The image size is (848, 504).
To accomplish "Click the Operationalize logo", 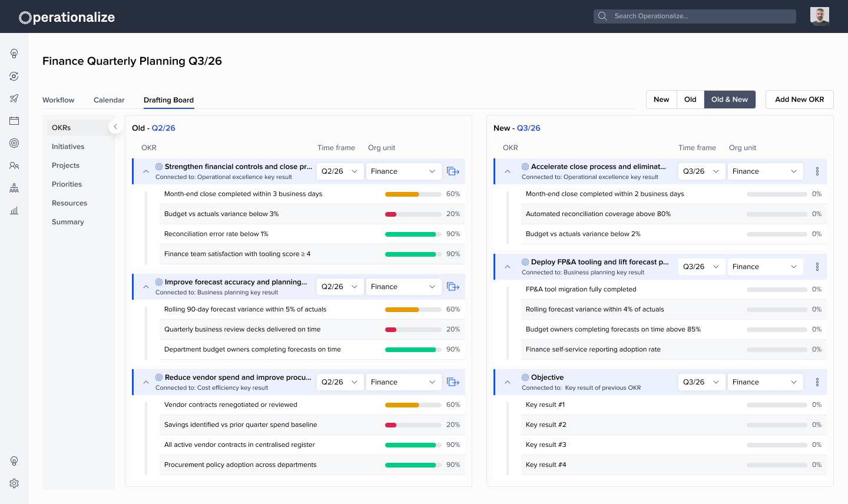I will 67,17.
